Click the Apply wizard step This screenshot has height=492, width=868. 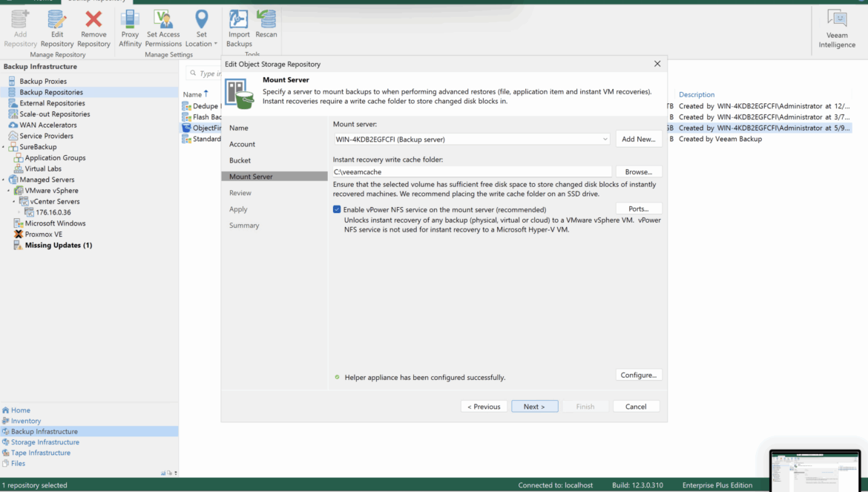[x=238, y=209]
